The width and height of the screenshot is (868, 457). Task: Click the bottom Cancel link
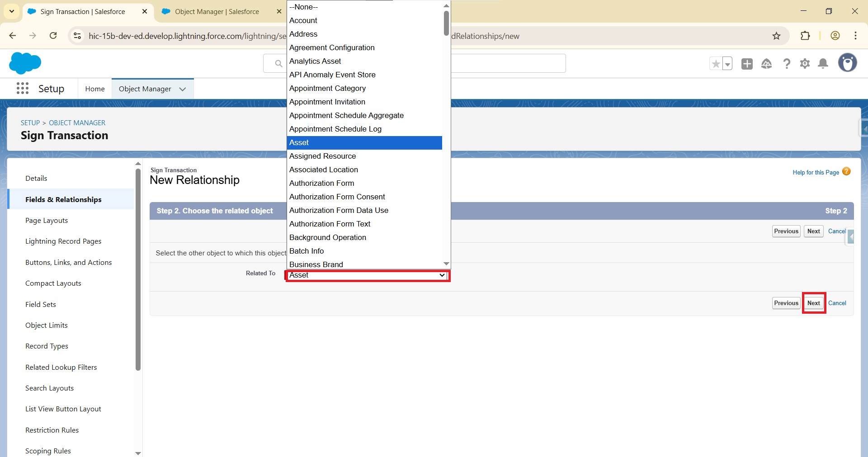[x=837, y=303]
